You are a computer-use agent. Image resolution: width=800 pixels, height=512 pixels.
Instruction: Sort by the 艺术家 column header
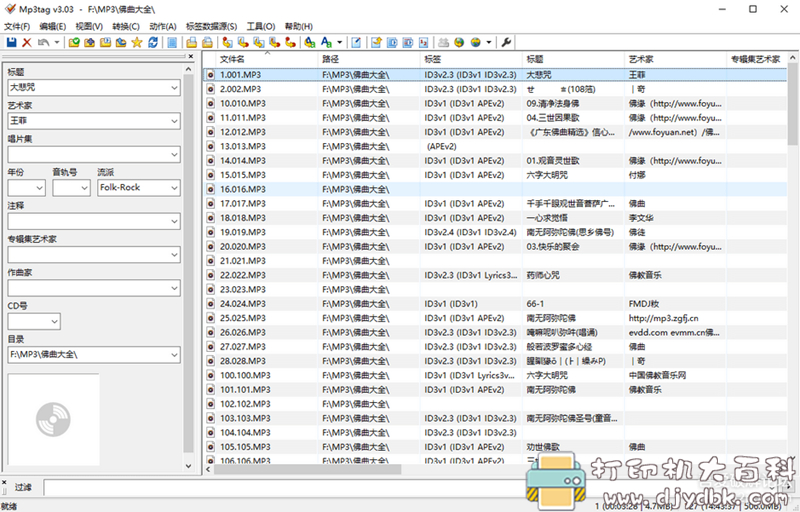676,59
